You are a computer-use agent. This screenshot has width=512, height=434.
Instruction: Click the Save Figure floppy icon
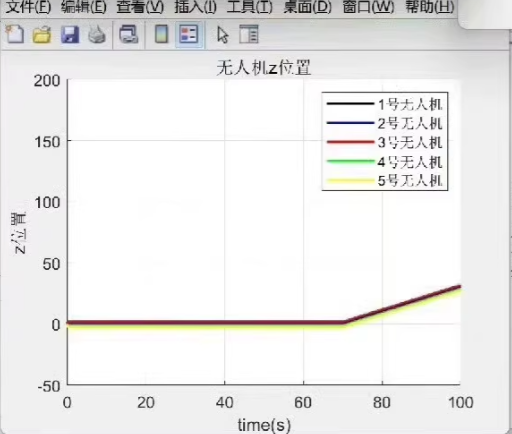(x=70, y=34)
